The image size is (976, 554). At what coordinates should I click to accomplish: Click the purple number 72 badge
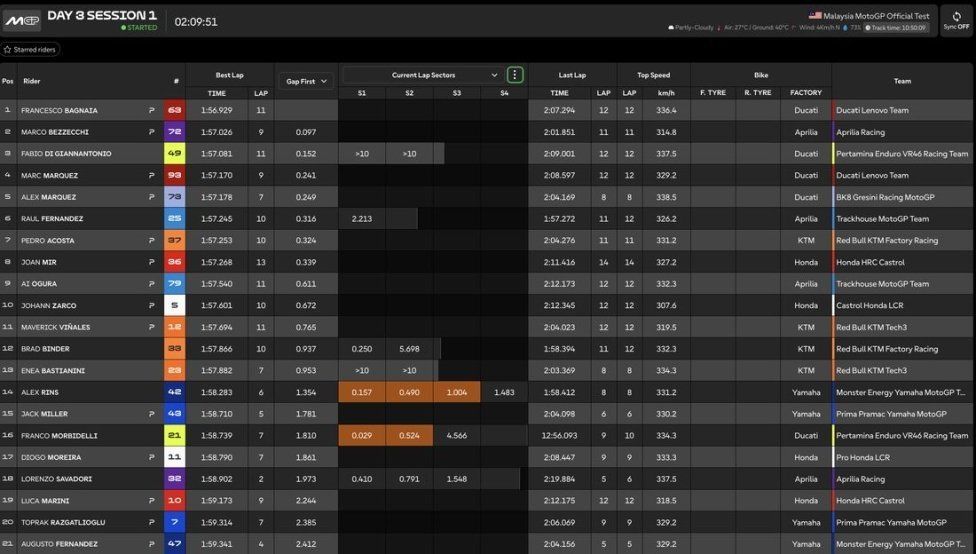tap(174, 132)
